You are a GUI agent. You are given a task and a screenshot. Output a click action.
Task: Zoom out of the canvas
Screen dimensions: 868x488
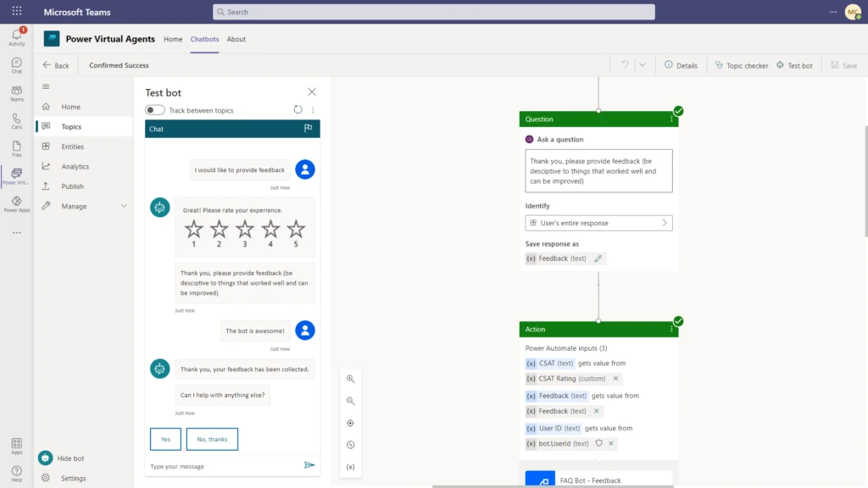[x=351, y=401]
